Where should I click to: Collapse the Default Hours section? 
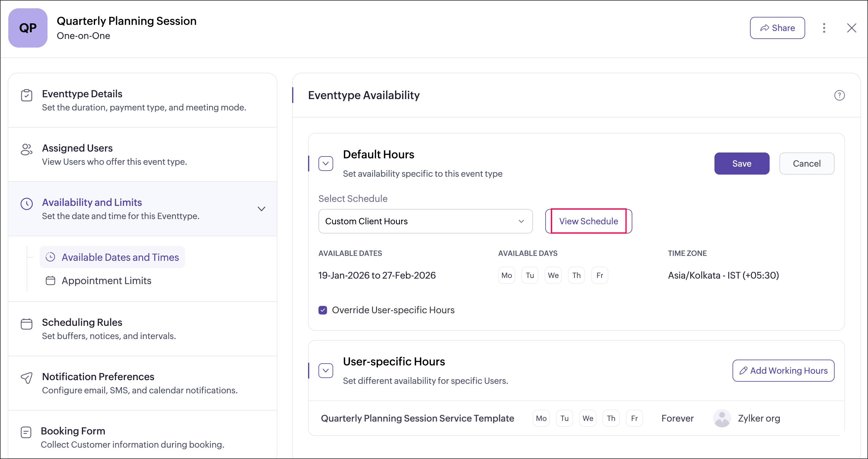[x=325, y=164]
